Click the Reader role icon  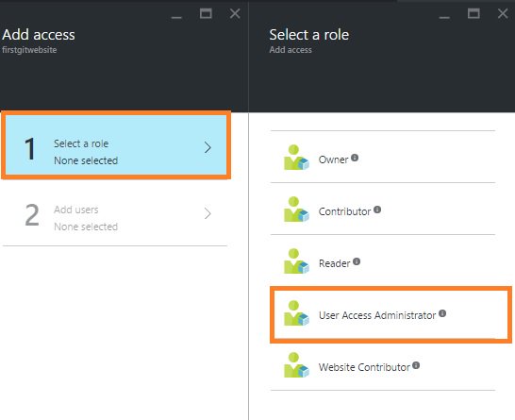pyautogui.click(x=296, y=261)
